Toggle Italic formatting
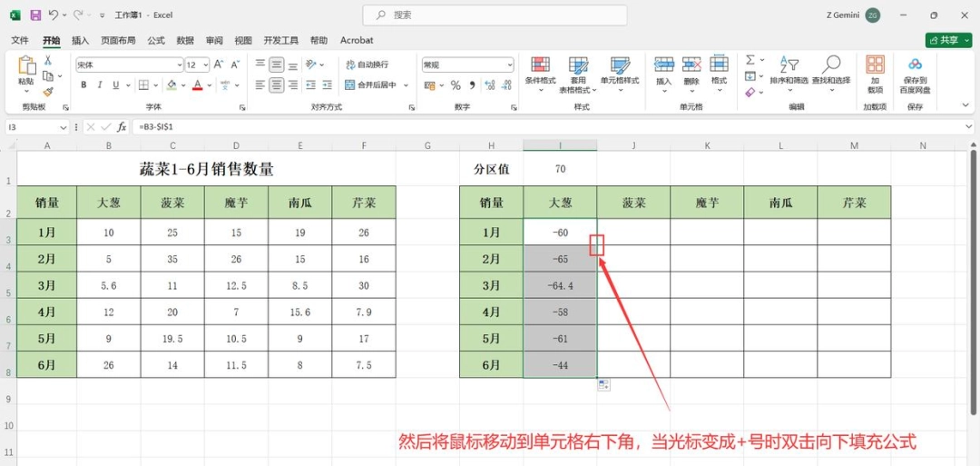Viewport: 980px width, 466px height. (x=100, y=85)
